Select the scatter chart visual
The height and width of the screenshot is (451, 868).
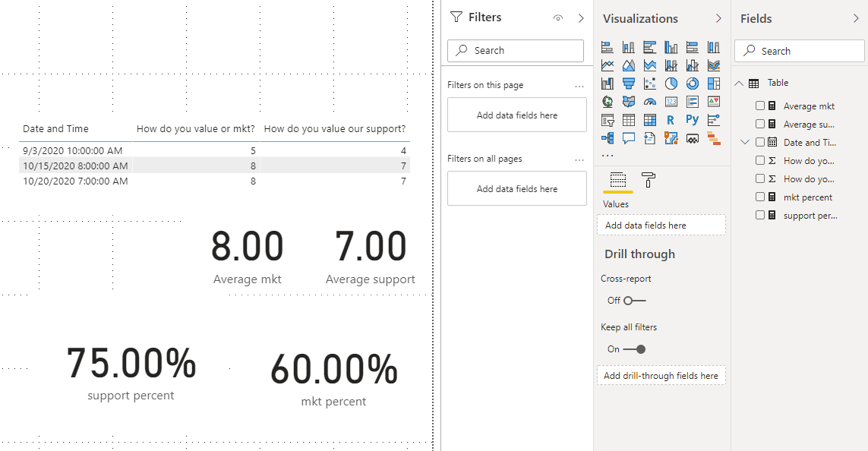650,84
